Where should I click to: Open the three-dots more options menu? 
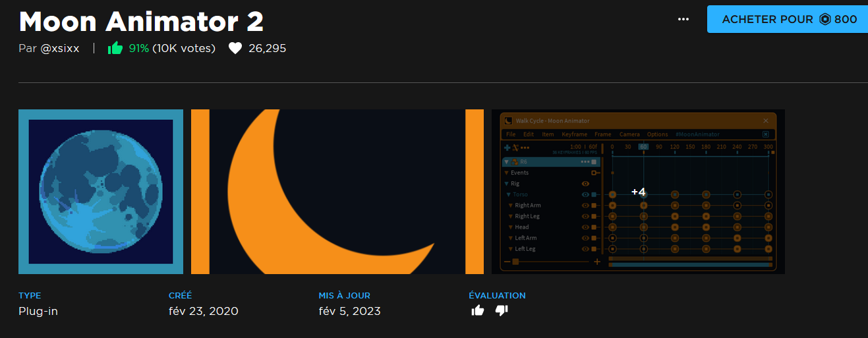click(x=683, y=19)
